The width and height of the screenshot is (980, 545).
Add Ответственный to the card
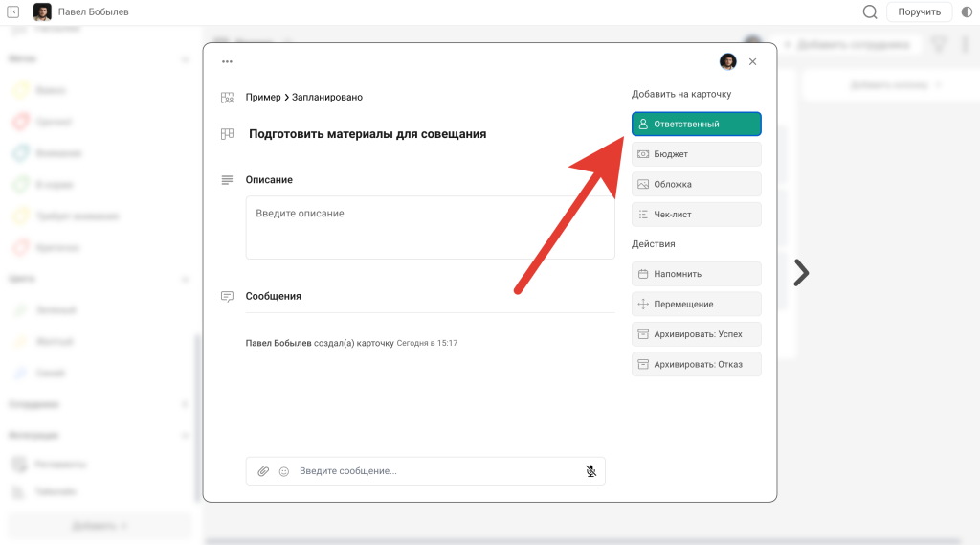tap(697, 124)
